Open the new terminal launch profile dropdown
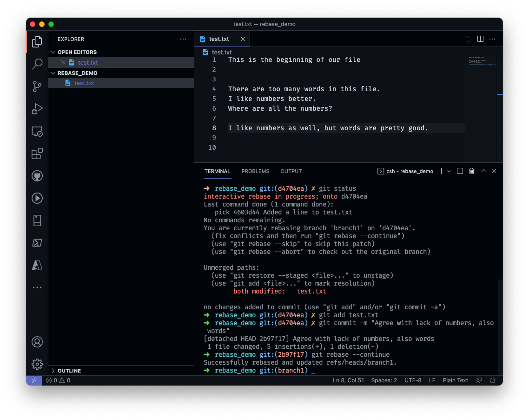 [x=449, y=171]
